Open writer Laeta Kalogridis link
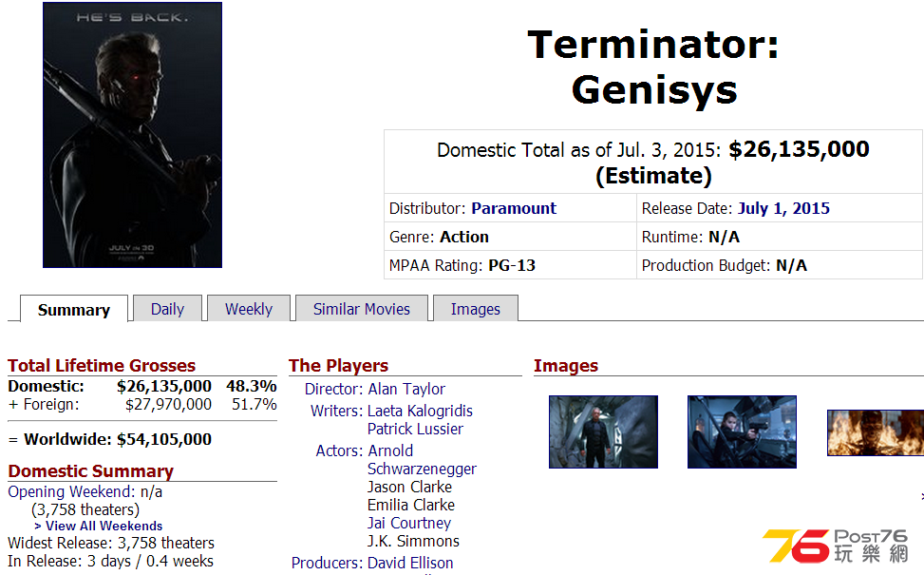The width and height of the screenshot is (924, 575). point(420,411)
